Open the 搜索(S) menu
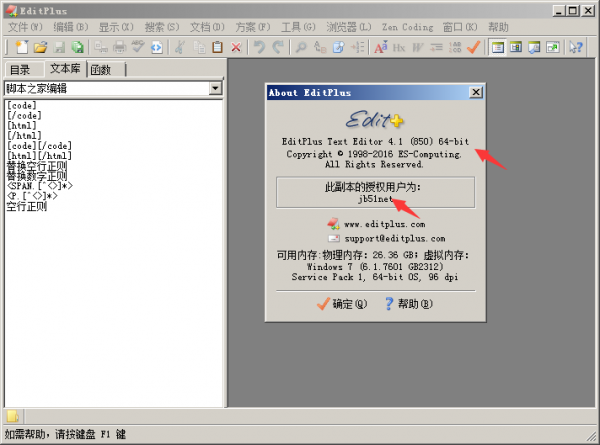 coord(162,27)
